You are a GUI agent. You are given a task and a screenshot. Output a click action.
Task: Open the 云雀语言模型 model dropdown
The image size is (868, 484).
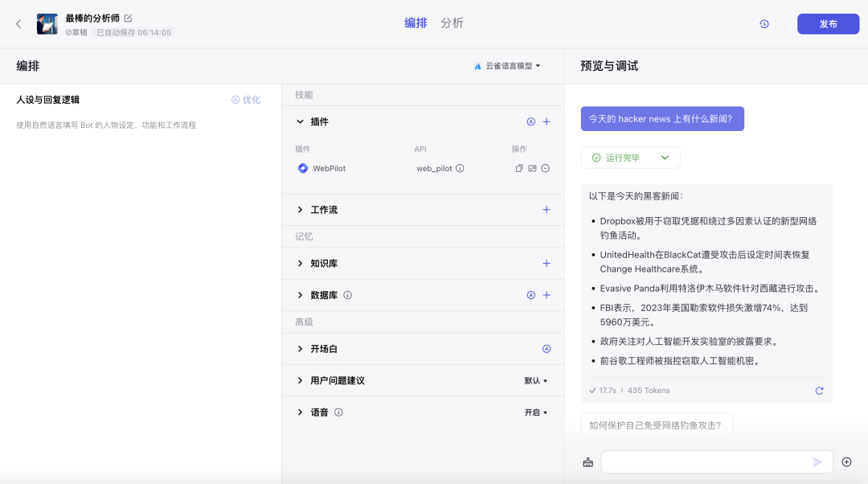pos(507,66)
